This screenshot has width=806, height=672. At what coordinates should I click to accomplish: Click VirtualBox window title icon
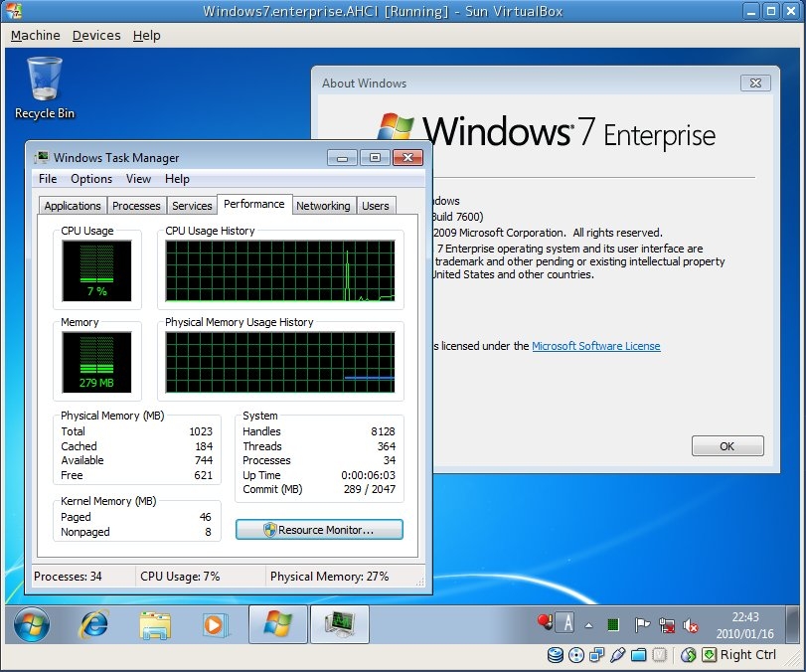coord(13,10)
